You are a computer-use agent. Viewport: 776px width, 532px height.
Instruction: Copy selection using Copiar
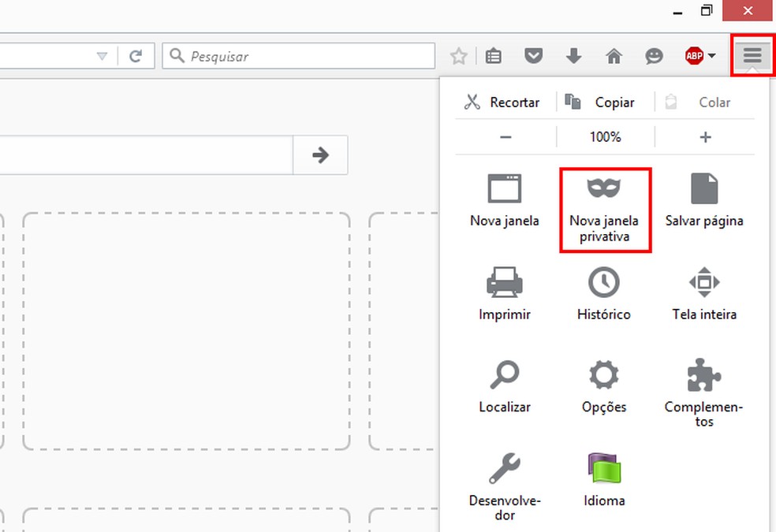tap(603, 102)
